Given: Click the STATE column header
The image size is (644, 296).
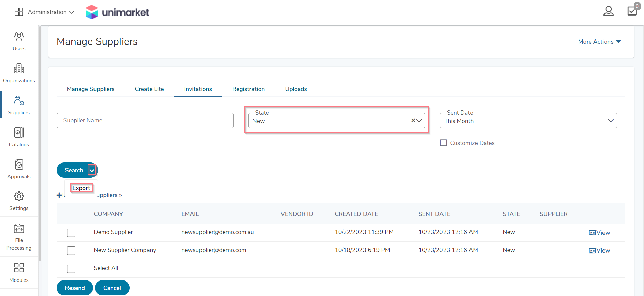Looking at the screenshot, I should [x=511, y=214].
